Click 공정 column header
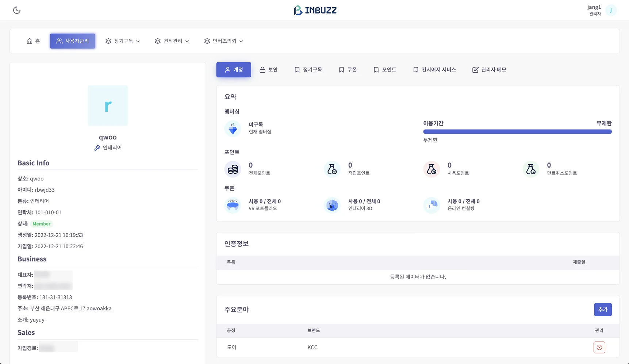The height and width of the screenshot is (364, 629). point(231,330)
